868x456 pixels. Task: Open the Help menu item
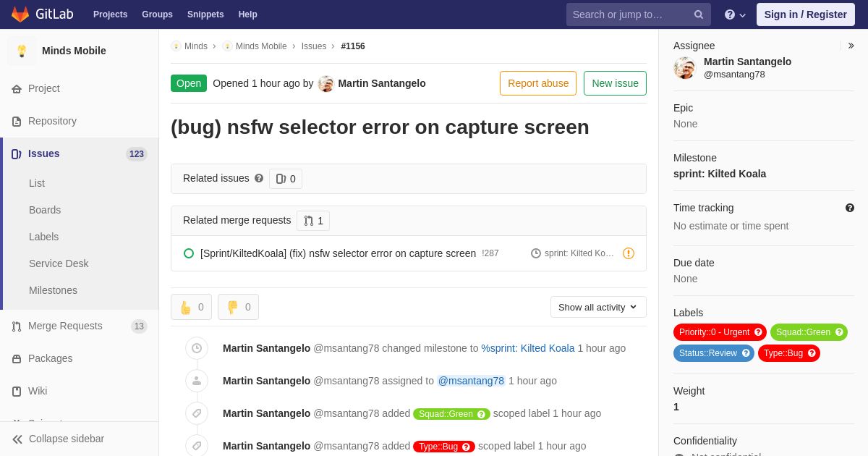tap(248, 14)
